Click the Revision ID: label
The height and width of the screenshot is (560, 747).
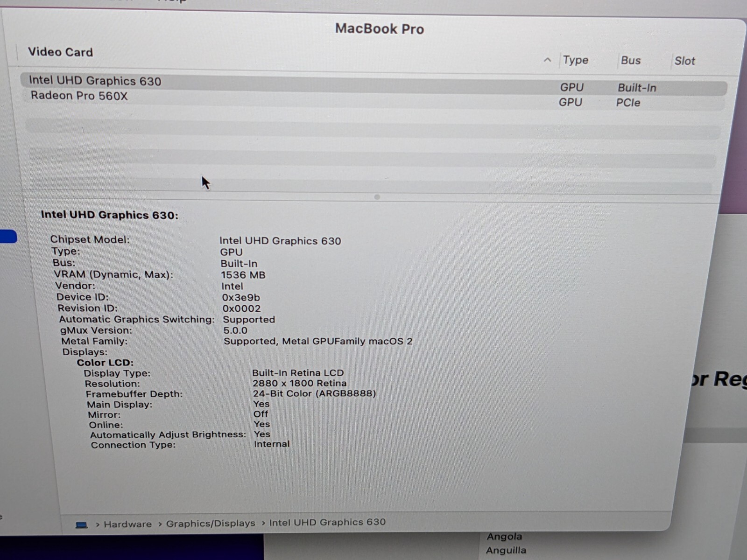pos(87,308)
